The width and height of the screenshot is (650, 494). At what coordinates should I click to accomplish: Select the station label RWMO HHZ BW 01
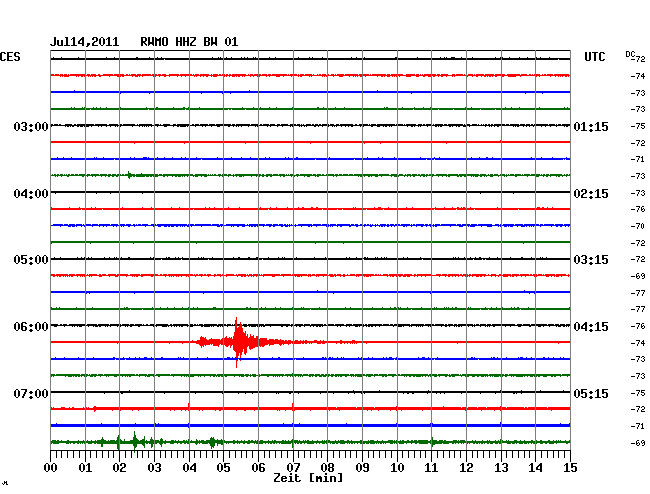189,42
